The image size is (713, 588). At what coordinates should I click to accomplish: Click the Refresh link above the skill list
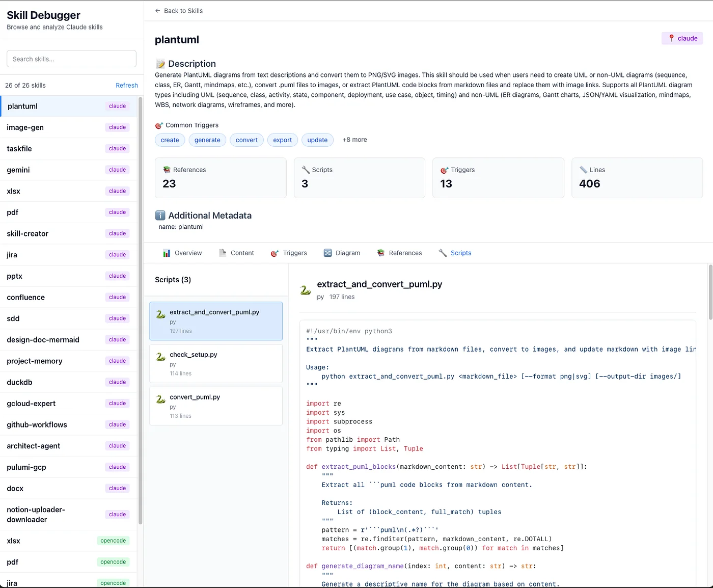click(126, 85)
